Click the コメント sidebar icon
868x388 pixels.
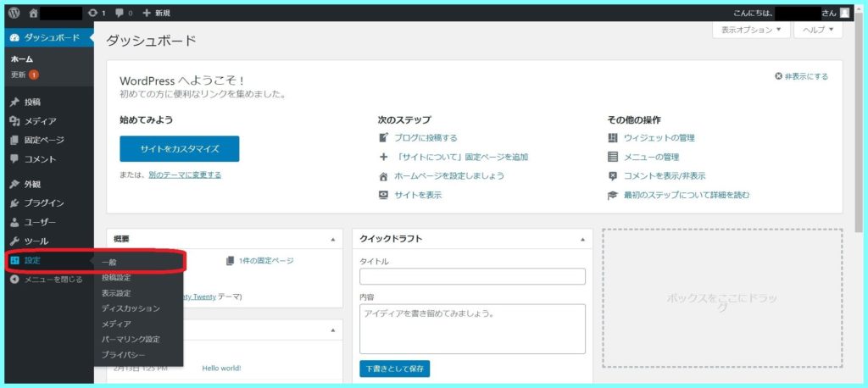(x=15, y=159)
